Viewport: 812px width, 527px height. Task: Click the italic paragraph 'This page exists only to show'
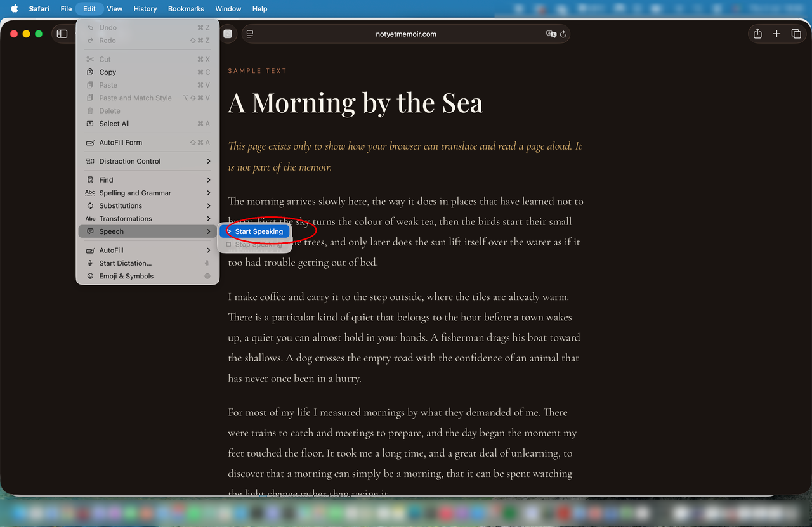[405, 157]
